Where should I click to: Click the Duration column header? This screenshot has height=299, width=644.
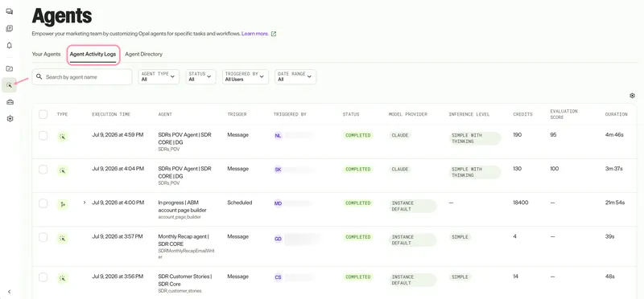click(616, 114)
